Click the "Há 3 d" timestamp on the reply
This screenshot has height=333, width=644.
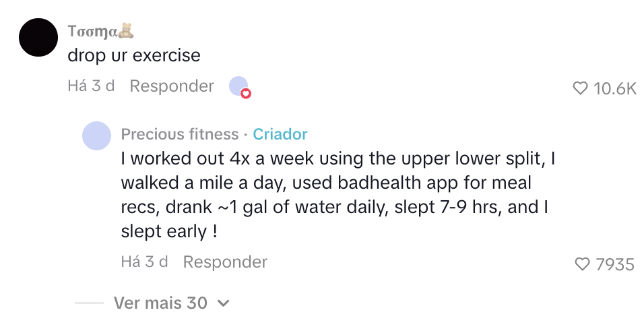pyautogui.click(x=144, y=262)
